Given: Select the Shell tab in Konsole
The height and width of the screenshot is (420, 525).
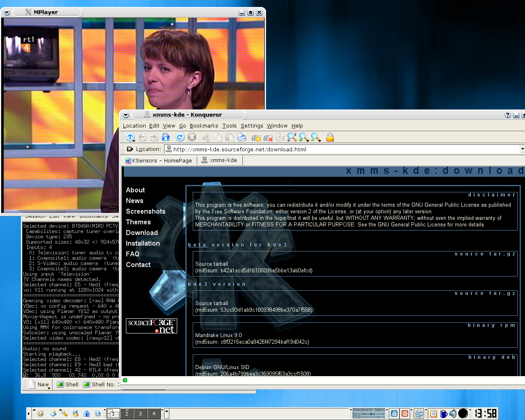Looking at the screenshot, I should coord(68,384).
